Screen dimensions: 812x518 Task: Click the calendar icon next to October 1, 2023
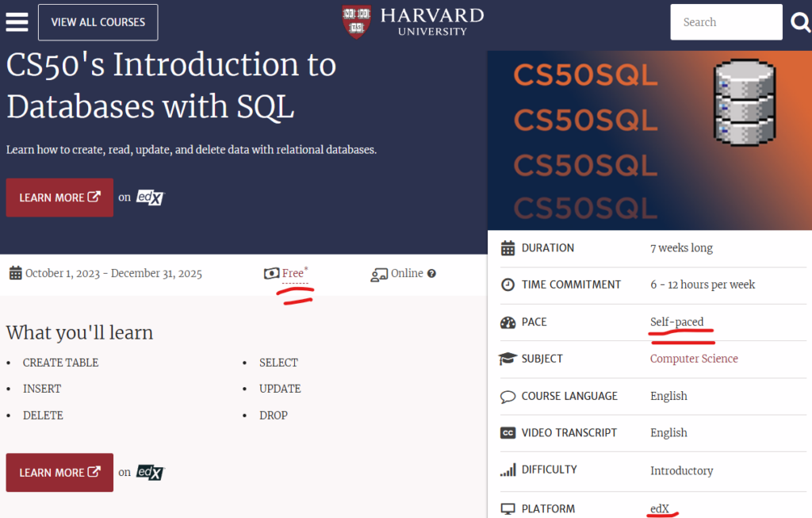coord(16,273)
